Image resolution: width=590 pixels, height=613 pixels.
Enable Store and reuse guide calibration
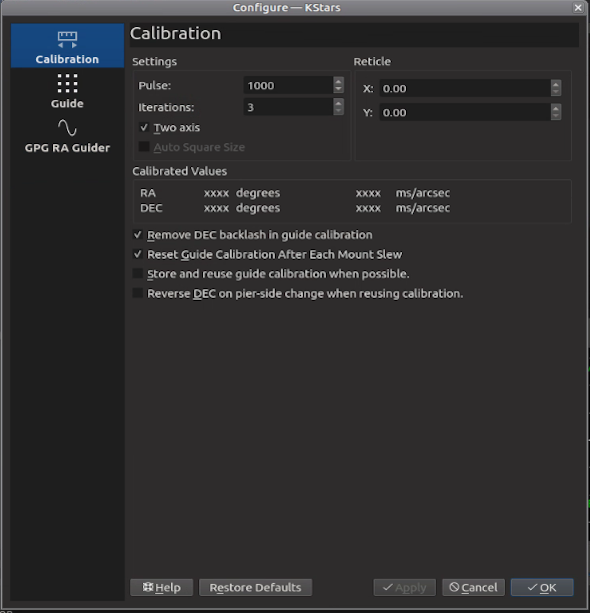click(138, 273)
